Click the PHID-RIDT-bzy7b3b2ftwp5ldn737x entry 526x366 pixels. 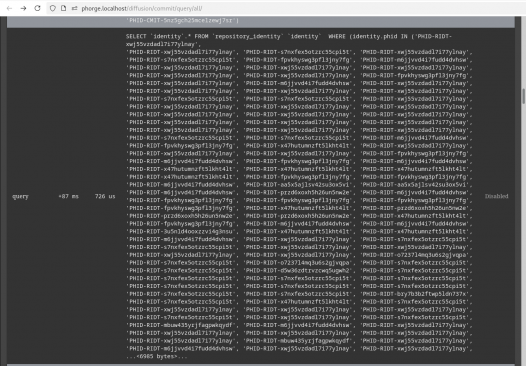point(416,294)
